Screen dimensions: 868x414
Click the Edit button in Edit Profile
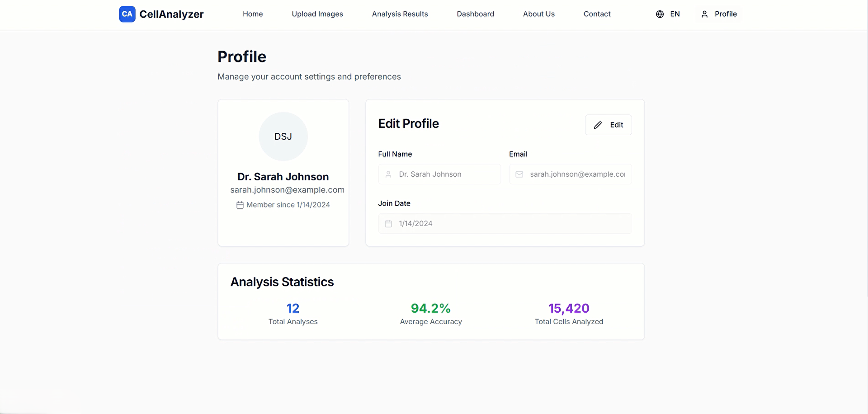(x=608, y=125)
